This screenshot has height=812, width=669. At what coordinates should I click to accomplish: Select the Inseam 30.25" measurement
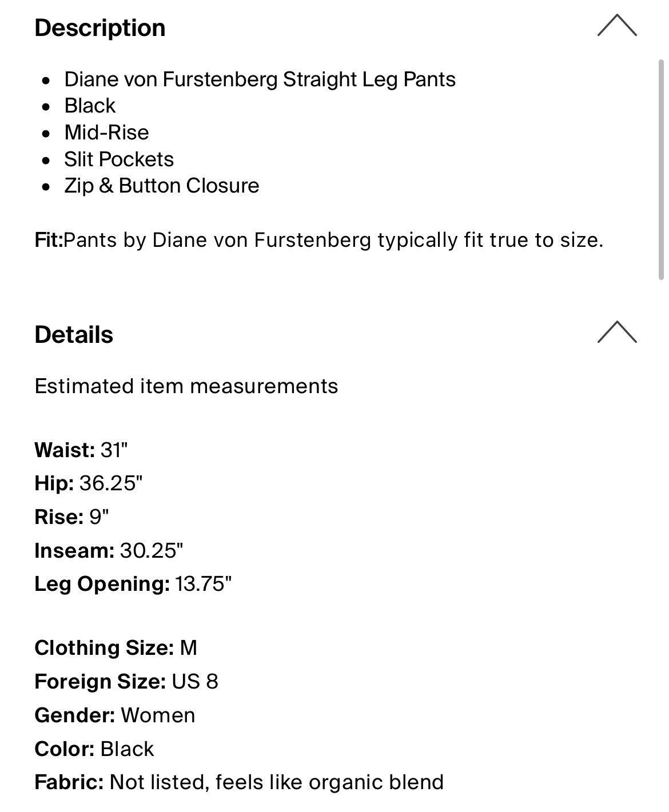click(x=109, y=551)
